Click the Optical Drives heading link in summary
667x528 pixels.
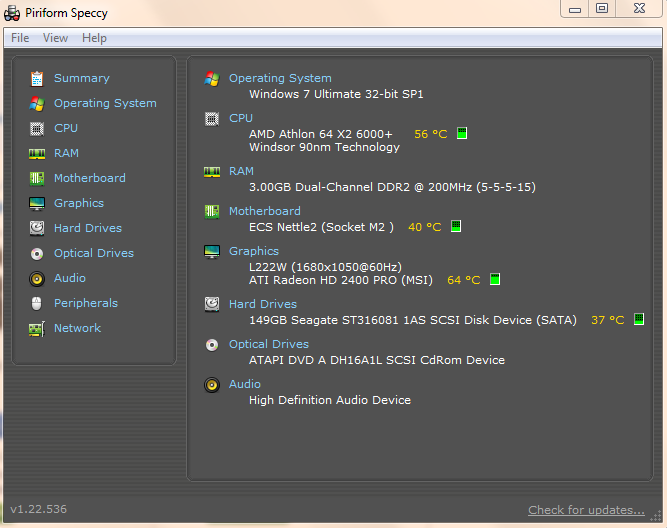269,344
